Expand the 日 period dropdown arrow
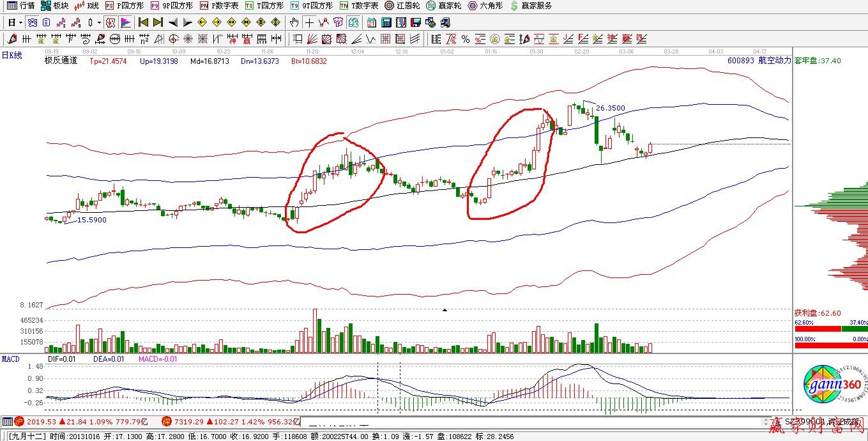 coord(20,22)
